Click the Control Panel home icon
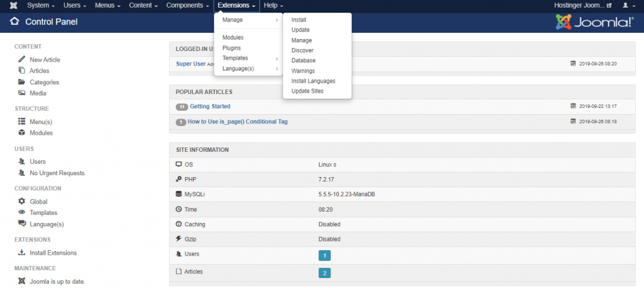Image resolution: width=644 pixels, height=288 pixels. click(15, 21)
